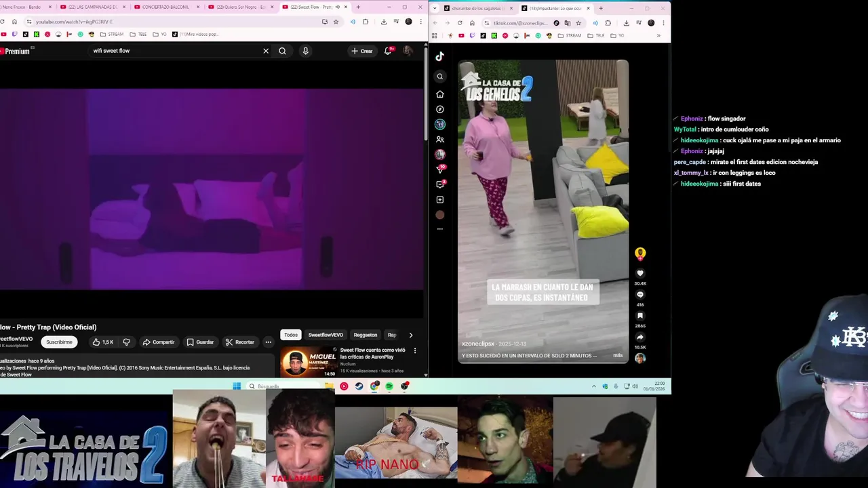Click Recortar under the YouTube video

coord(240,342)
